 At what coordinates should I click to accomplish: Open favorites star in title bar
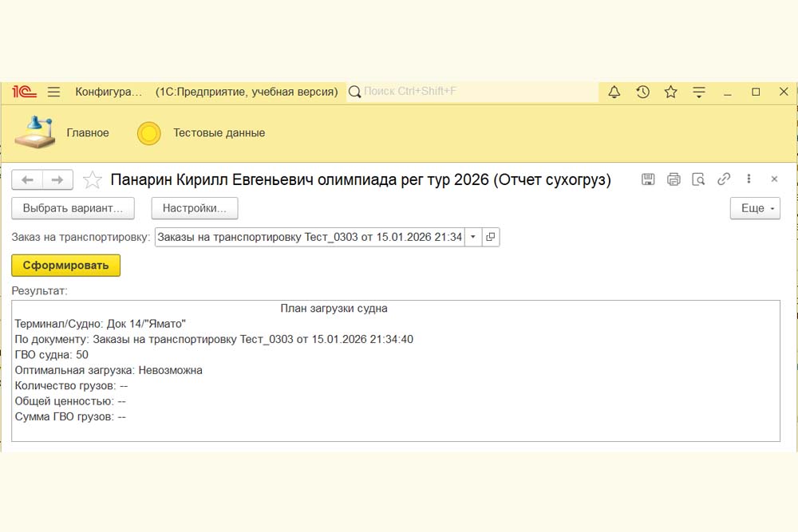(x=670, y=92)
